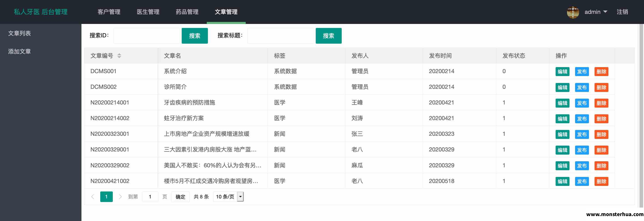Open the 10 条/页 page size dropdown
Viewport: 644px width, 221px height.
228,197
